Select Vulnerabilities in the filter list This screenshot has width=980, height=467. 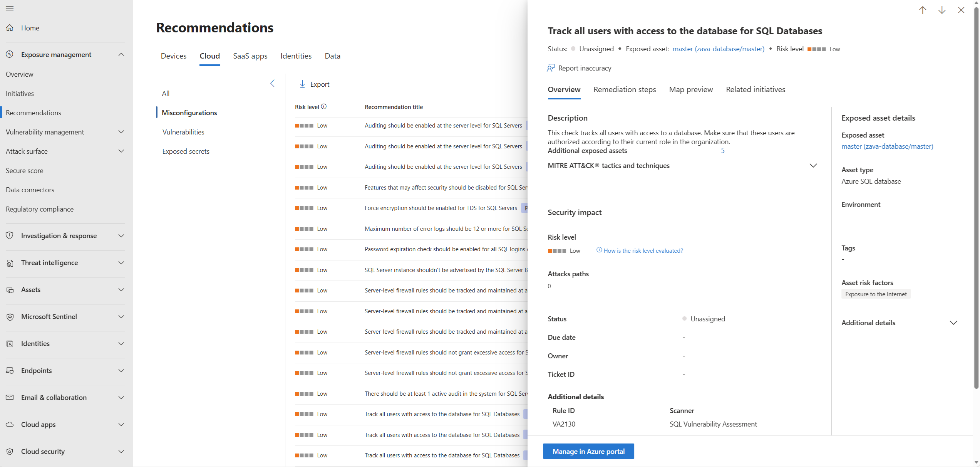pos(183,132)
